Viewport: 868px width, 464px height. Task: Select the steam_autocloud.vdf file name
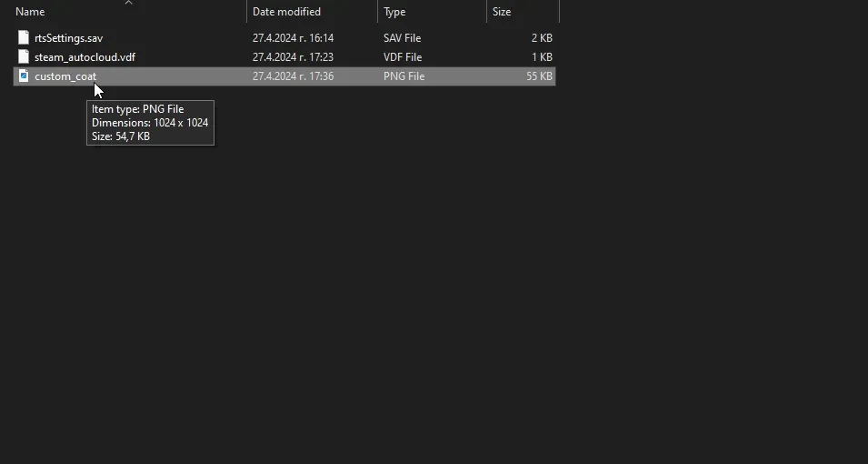85,57
